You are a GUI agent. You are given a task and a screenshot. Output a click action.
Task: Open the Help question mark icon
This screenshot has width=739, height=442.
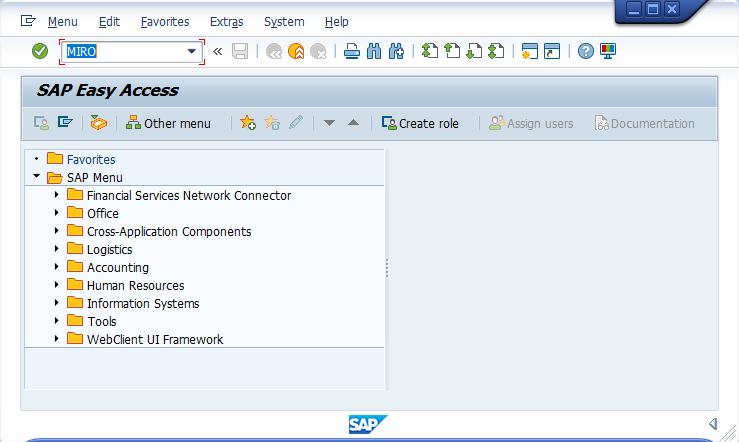click(x=586, y=51)
